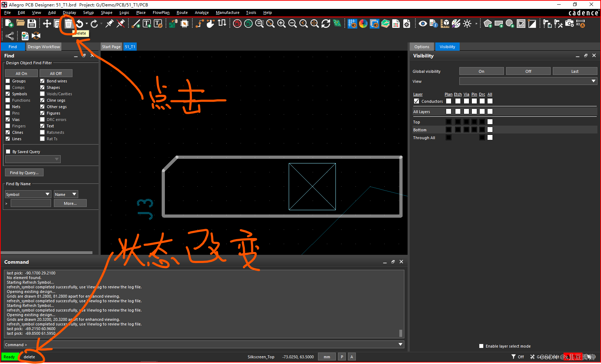This screenshot has height=364, width=601.
Task: Click the sun brightness icon
Action: point(467,24)
